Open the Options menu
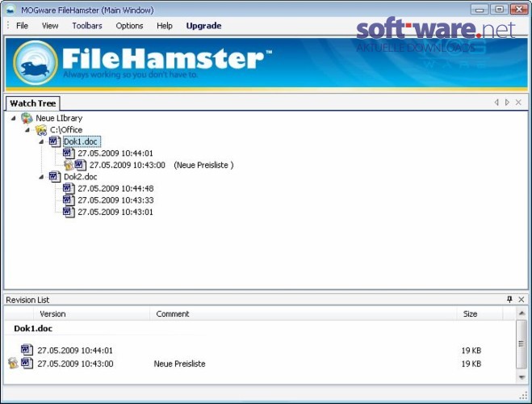The image size is (532, 404). pyautogui.click(x=129, y=26)
